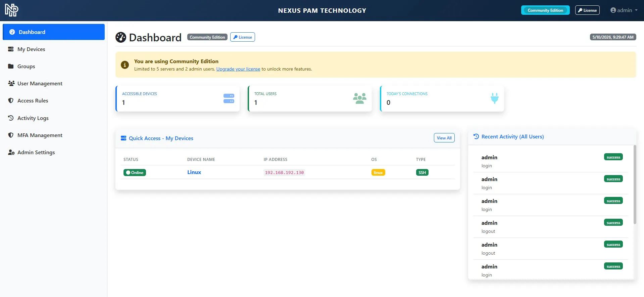Image resolution: width=644 pixels, height=297 pixels.
Task: Click the Recent Activity scrollbar
Action: [x=635, y=184]
